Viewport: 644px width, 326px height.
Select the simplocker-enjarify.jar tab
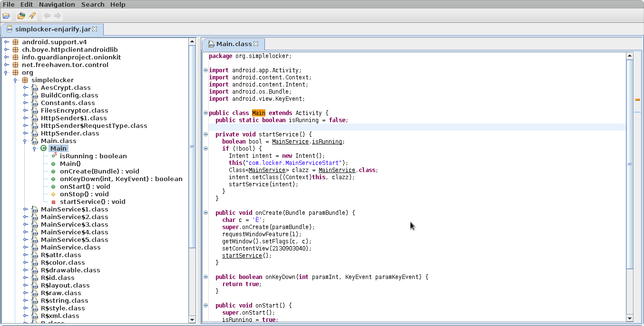tap(52, 29)
